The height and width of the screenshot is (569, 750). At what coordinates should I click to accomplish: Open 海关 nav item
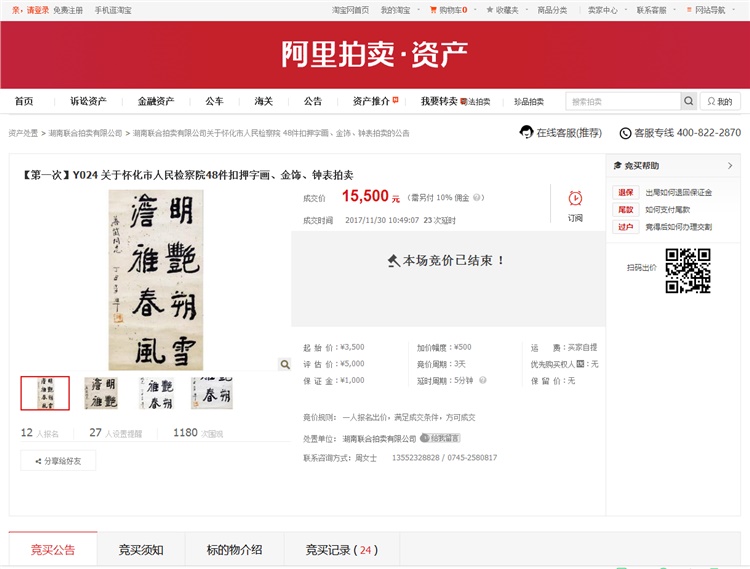264,101
